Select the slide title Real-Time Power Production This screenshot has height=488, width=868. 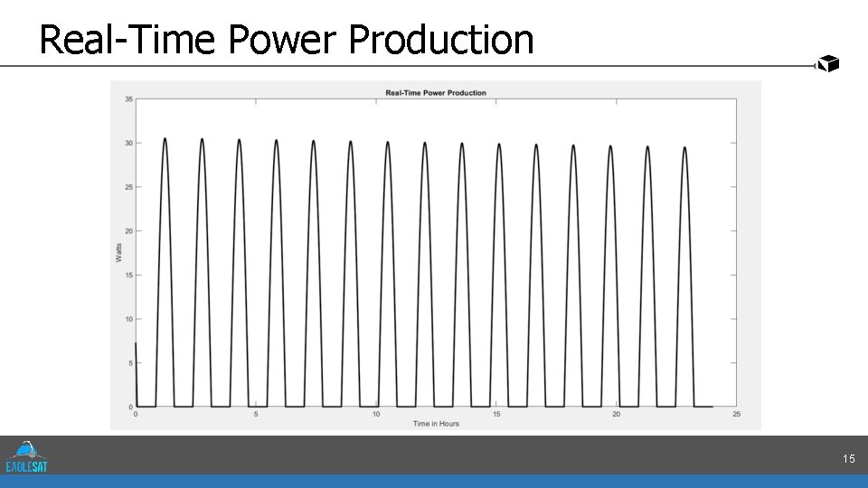(x=287, y=39)
